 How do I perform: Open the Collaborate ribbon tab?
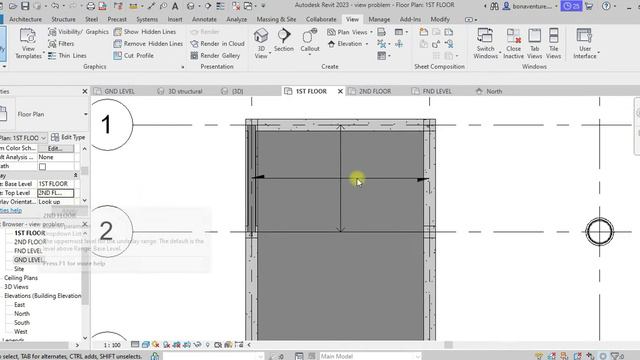click(x=321, y=19)
